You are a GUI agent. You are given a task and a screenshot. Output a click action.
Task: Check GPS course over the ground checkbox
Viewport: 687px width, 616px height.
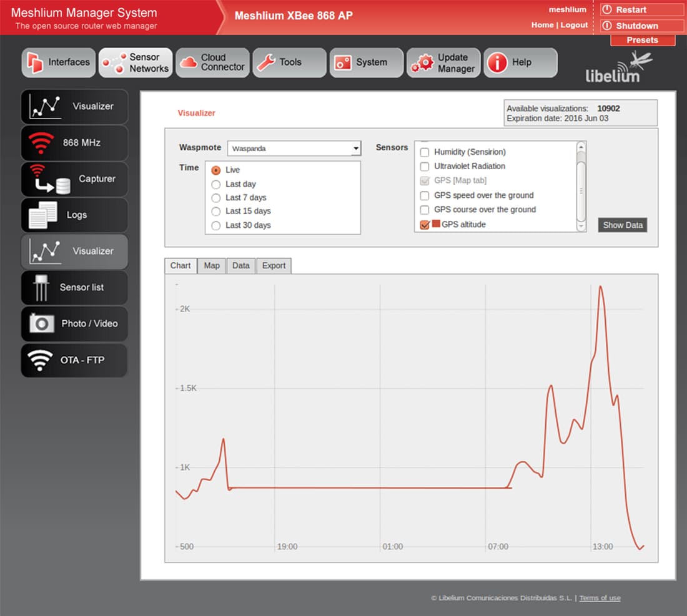pos(424,210)
